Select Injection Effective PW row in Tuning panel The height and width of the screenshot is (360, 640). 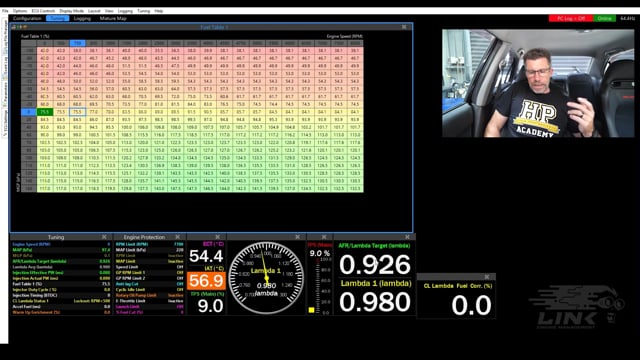61,273
